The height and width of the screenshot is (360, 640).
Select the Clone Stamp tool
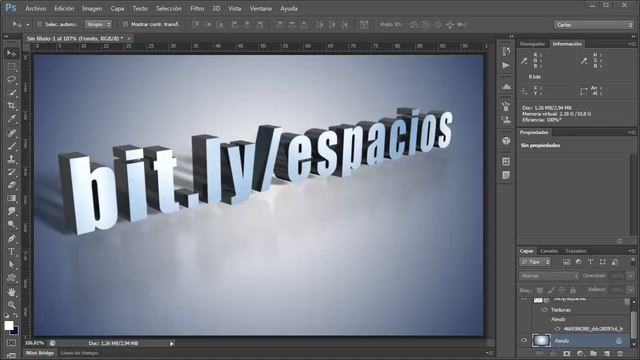point(11,159)
